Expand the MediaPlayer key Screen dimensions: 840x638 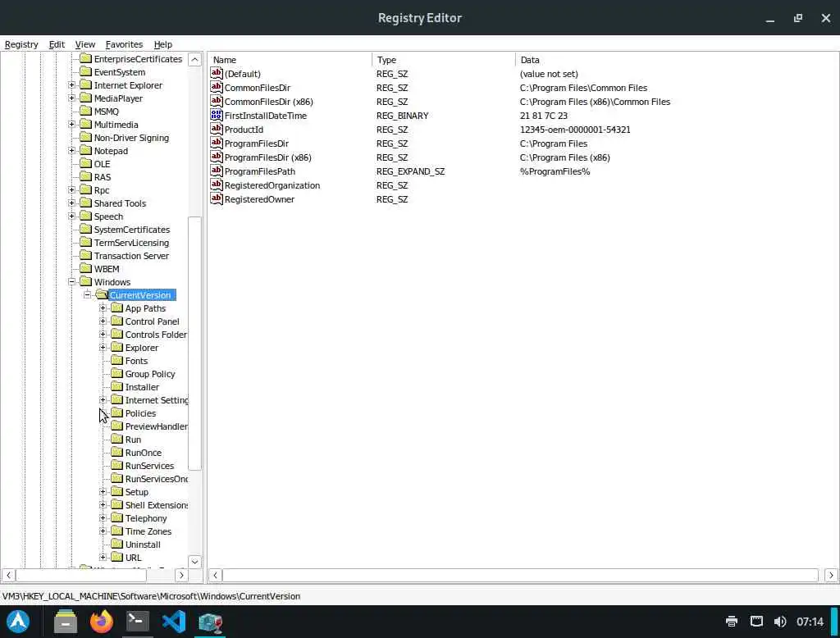(72, 98)
